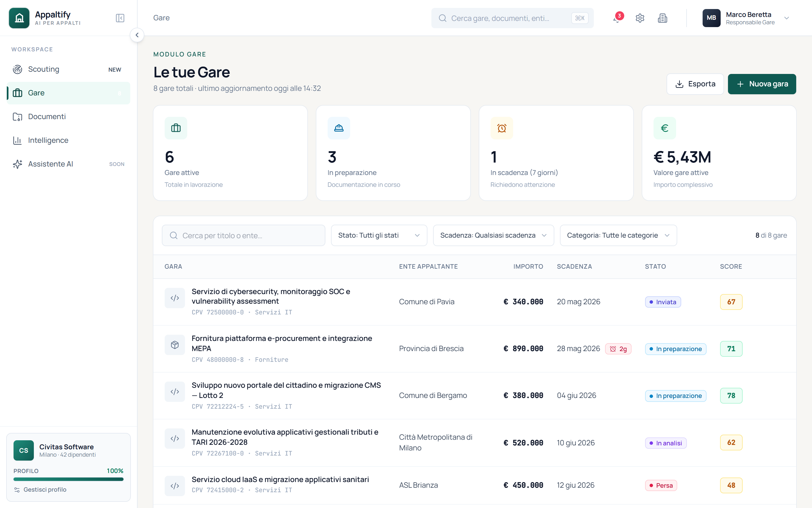Click the SCORE column header

[731, 267]
